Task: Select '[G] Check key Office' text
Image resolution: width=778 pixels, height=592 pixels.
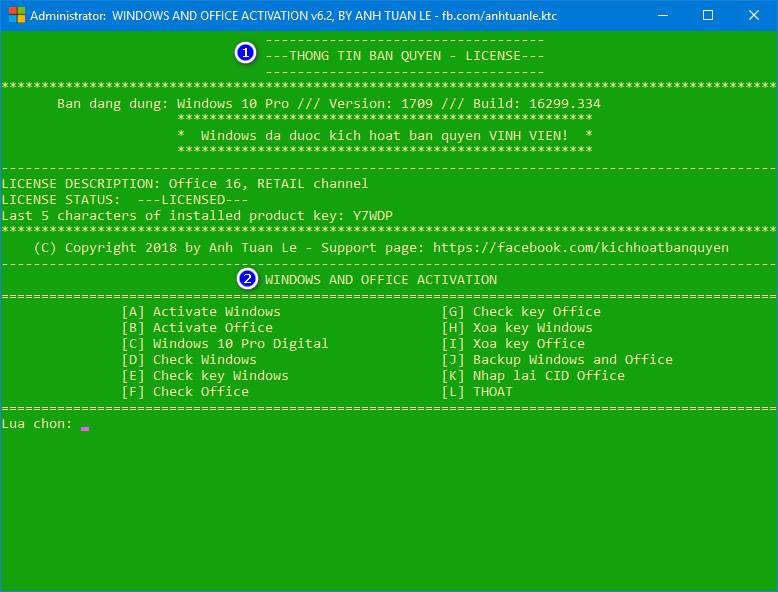Action: (x=521, y=312)
